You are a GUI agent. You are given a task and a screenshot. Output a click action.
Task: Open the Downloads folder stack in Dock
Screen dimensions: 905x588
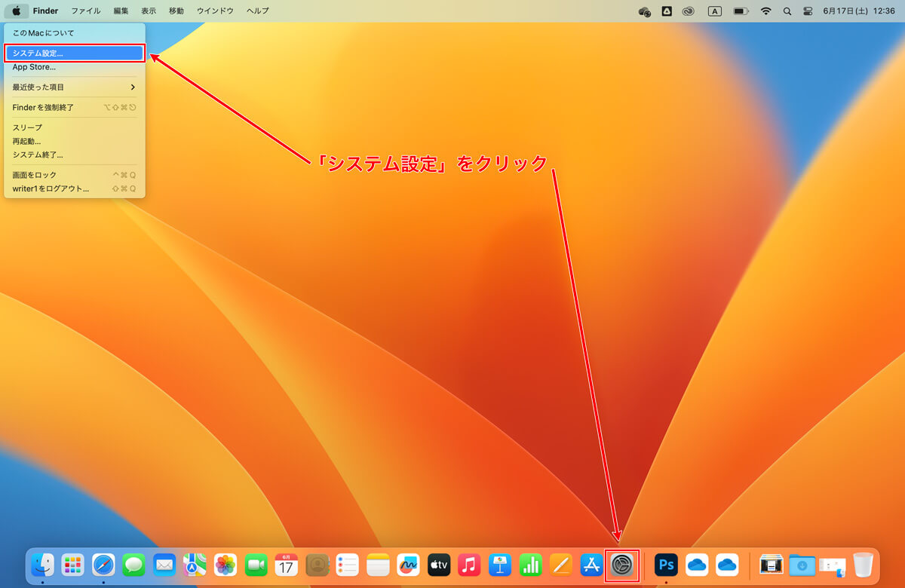pyautogui.click(x=802, y=565)
